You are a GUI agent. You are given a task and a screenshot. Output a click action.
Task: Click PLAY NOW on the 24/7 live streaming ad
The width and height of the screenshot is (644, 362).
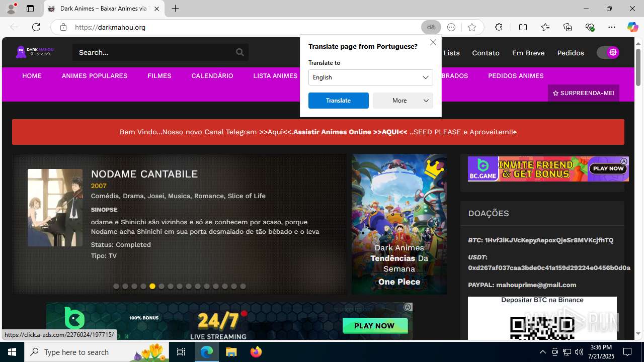pos(374,326)
